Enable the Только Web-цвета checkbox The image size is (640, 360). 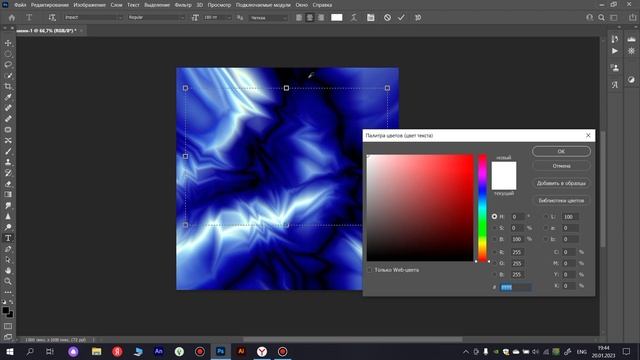[370, 270]
